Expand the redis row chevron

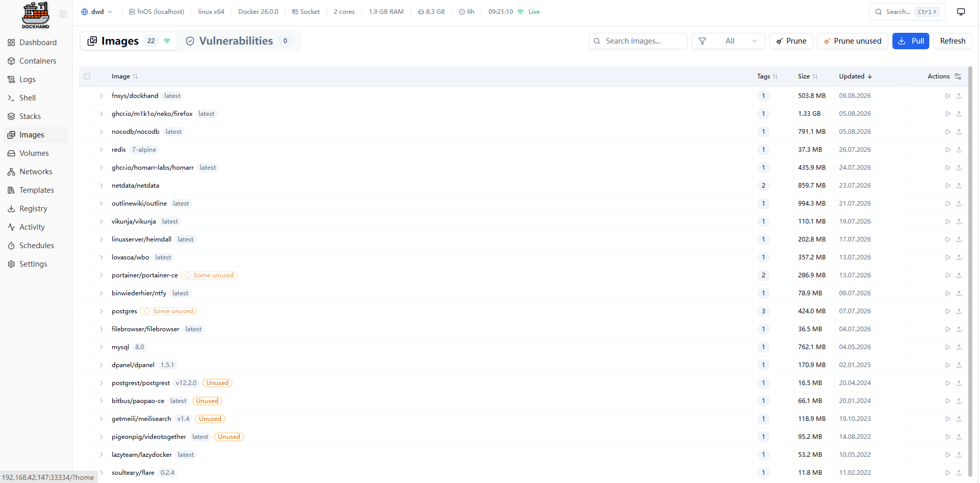pos(101,150)
